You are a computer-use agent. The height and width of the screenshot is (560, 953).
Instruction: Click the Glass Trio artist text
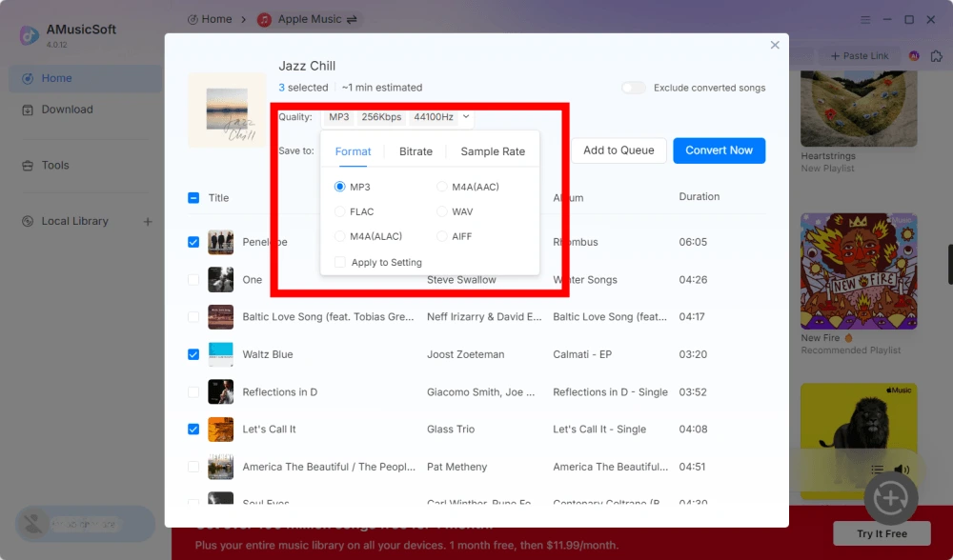pyautogui.click(x=451, y=429)
